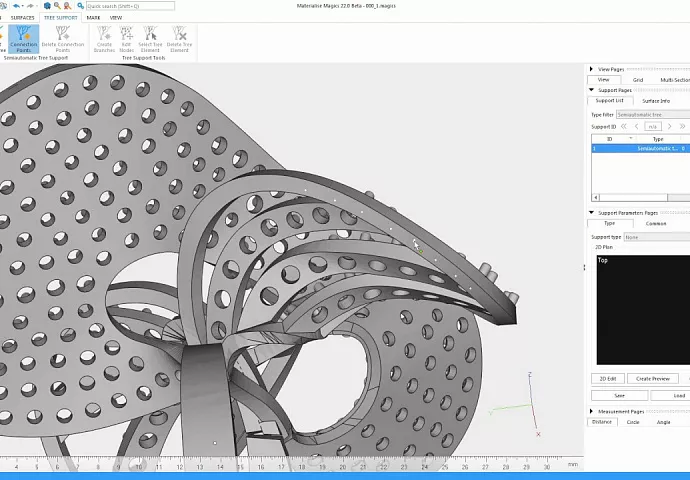Go to next support ID arrow
Image resolution: width=690 pixels, height=480 pixels.
pyautogui.click(x=669, y=126)
